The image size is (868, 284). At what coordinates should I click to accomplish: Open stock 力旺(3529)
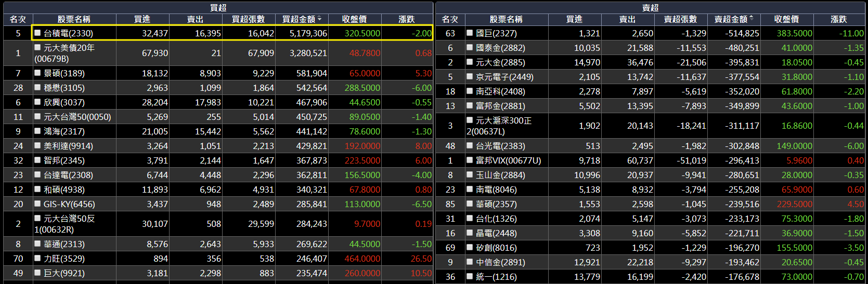click(x=64, y=259)
